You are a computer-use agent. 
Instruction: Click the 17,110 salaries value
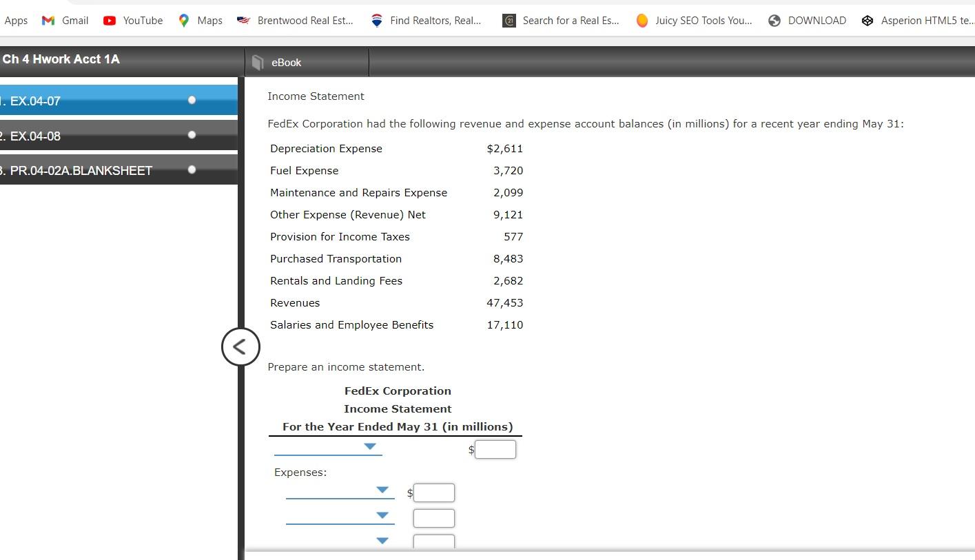(x=505, y=325)
